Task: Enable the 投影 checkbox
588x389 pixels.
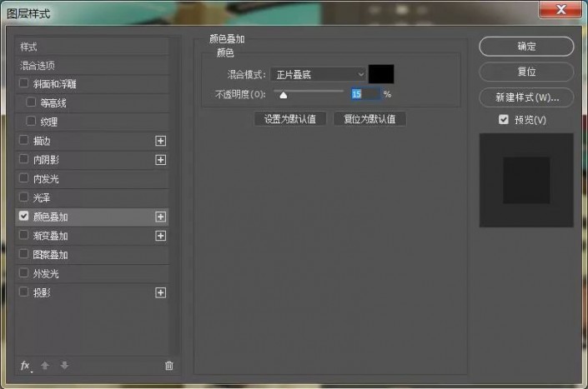Action: (x=23, y=292)
